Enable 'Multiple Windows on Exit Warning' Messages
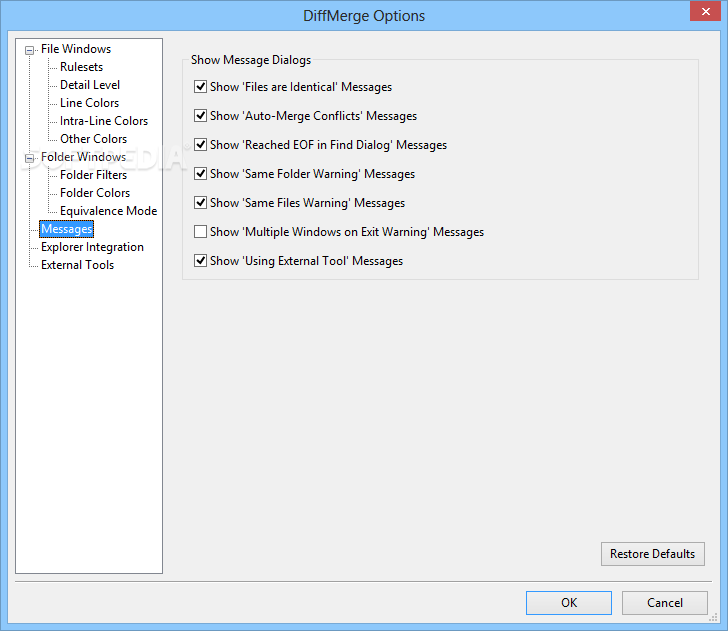This screenshot has height=631, width=728. click(200, 232)
